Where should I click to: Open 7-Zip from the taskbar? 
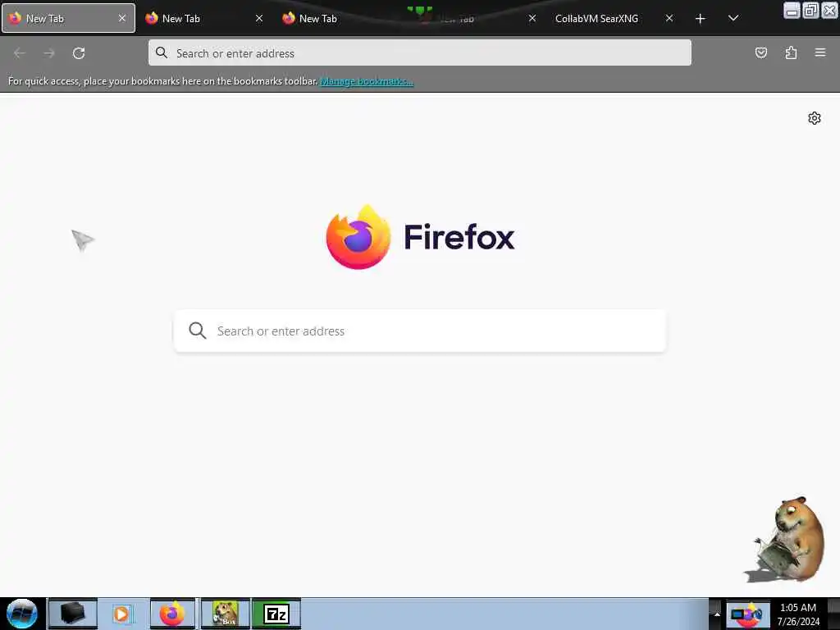[276, 614]
